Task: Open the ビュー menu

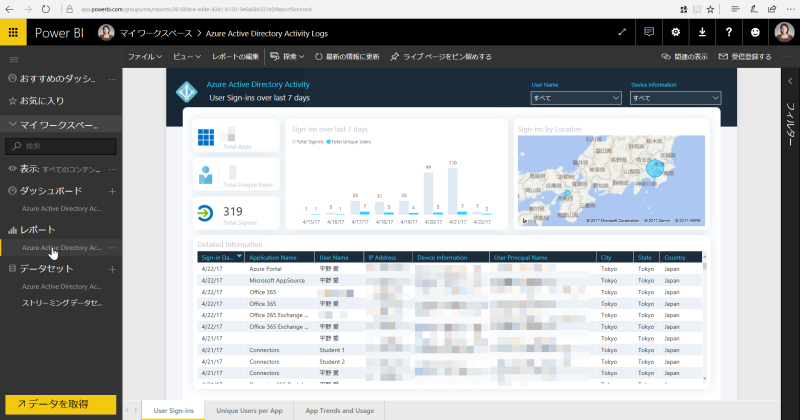Action: click(187, 57)
